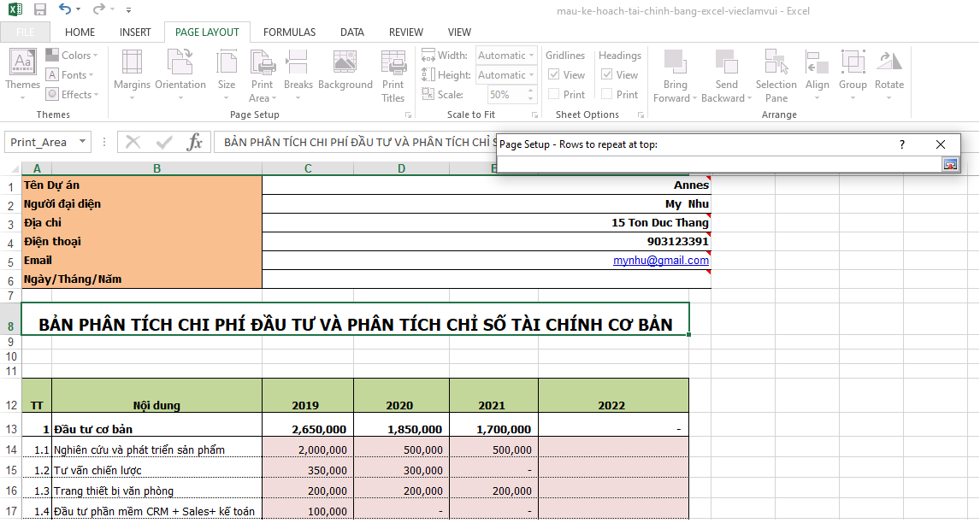Switch to the VIEW ribbon tab
The width and height of the screenshot is (980, 523).
click(x=459, y=32)
